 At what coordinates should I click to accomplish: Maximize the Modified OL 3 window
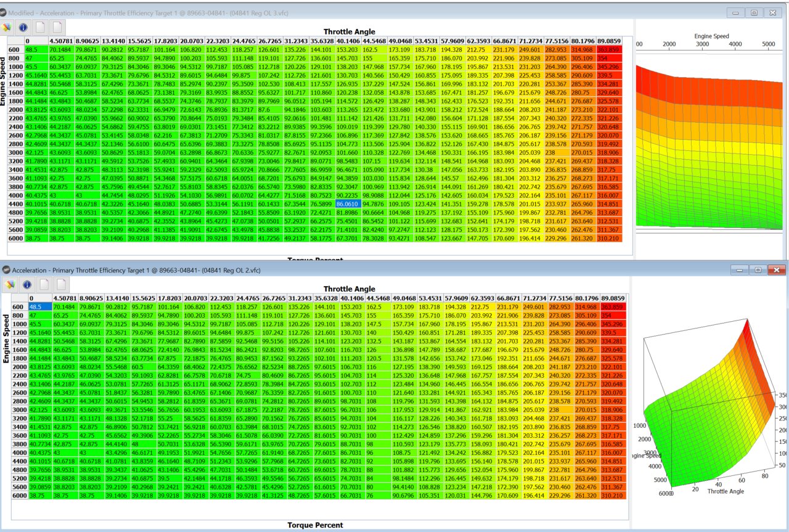(x=754, y=12)
